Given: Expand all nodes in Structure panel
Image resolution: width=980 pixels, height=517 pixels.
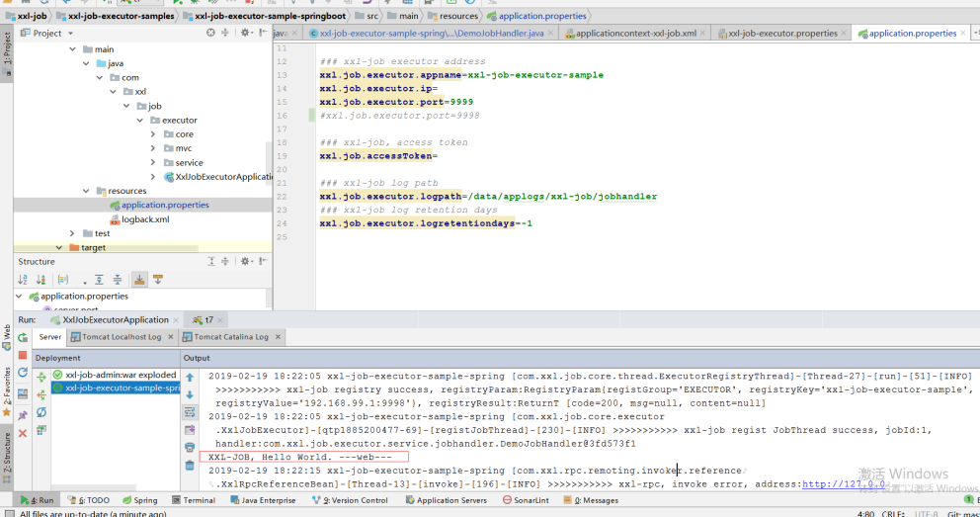Looking at the screenshot, I should (x=100, y=280).
